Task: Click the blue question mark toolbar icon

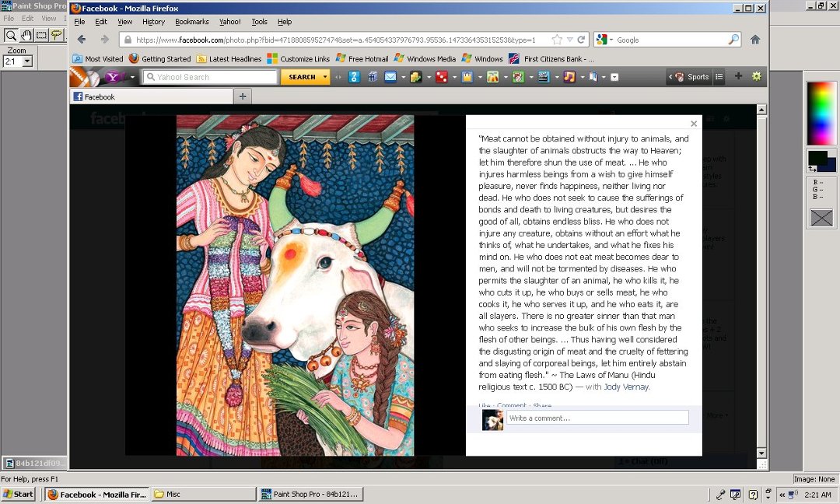Action: [354, 77]
